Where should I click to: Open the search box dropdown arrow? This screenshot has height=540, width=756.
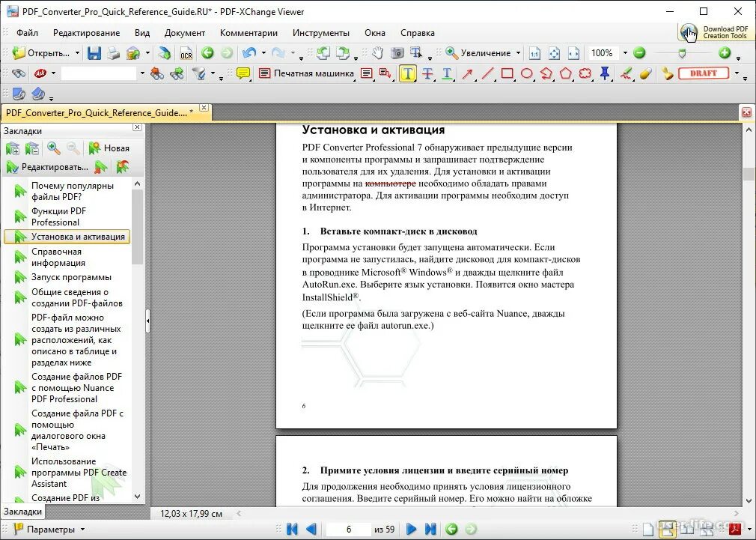click(x=142, y=74)
